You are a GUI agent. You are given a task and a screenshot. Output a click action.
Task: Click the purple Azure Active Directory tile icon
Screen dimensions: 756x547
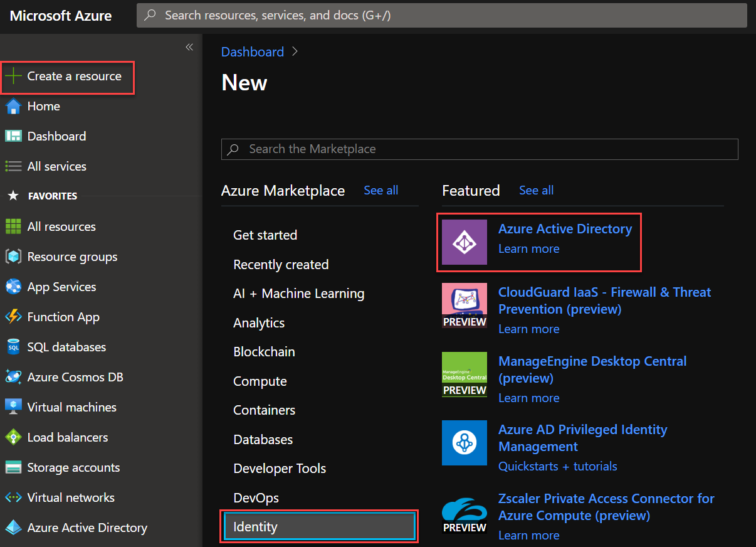465,242
